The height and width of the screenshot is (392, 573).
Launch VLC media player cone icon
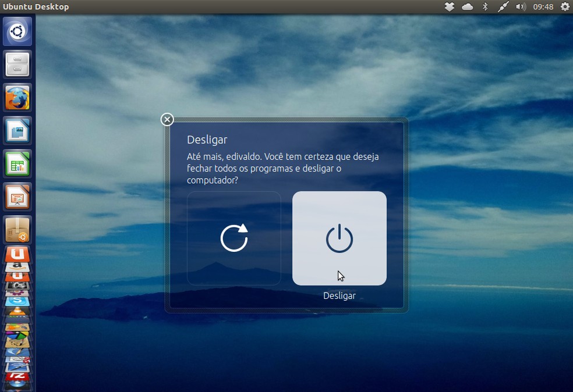pos(17,311)
